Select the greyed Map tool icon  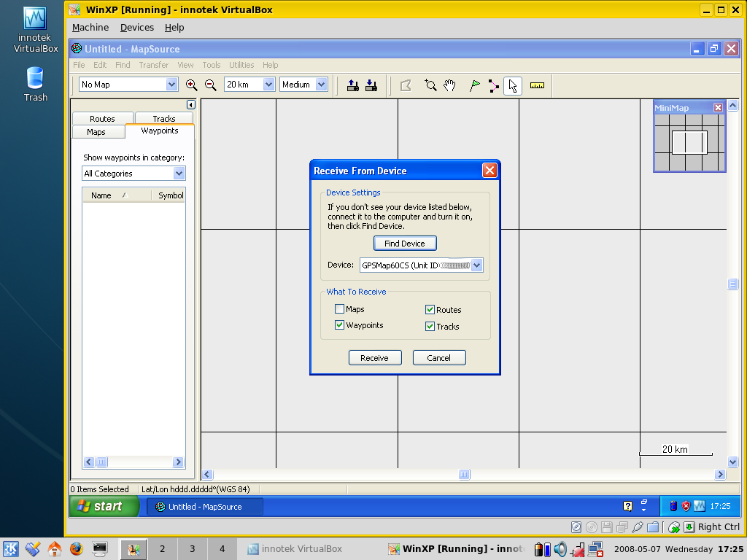(406, 85)
